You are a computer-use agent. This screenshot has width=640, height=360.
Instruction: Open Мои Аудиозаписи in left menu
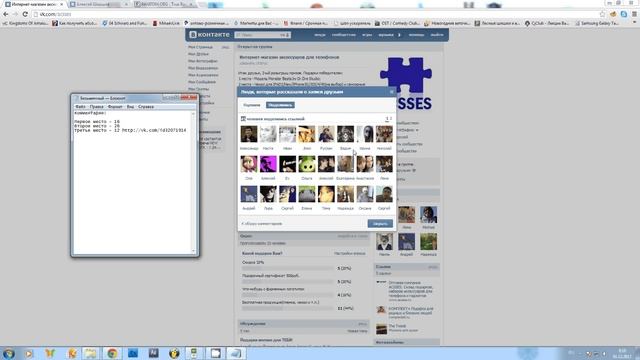(x=203, y=75)
